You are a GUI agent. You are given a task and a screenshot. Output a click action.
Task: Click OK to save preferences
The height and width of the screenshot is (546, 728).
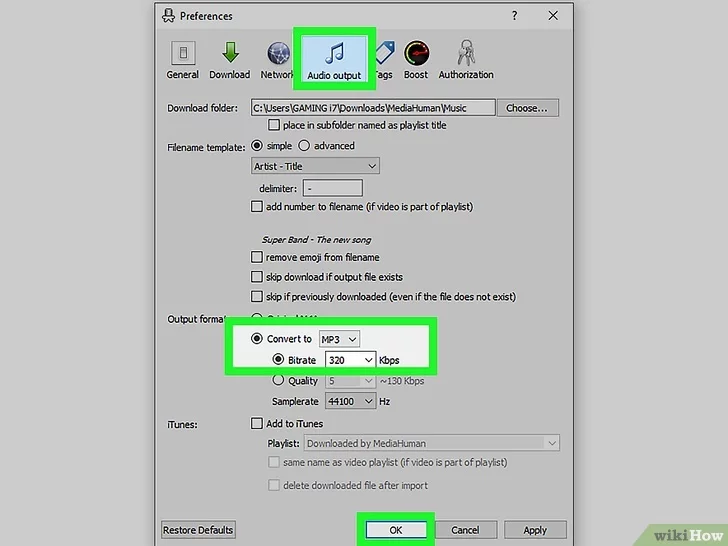coord(396,530)
